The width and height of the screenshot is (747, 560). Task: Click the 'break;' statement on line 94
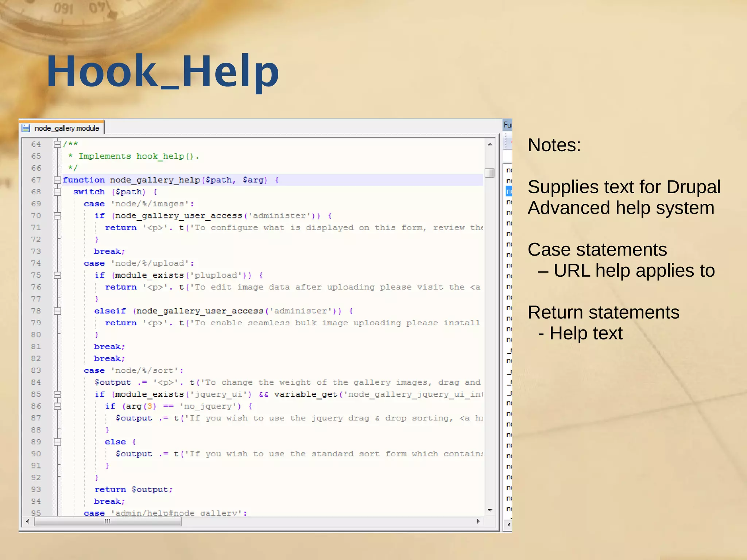(x=109, y=502)
